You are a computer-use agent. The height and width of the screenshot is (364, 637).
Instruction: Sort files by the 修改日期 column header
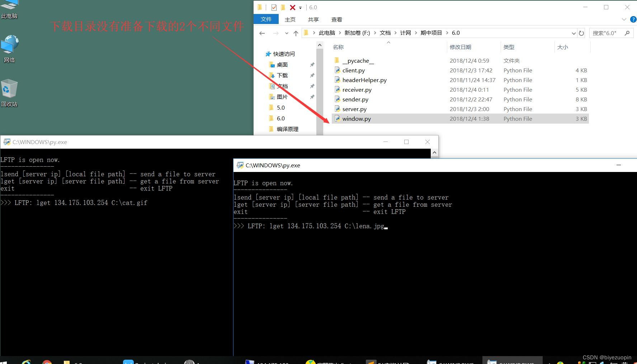click(x=461, y=47)
